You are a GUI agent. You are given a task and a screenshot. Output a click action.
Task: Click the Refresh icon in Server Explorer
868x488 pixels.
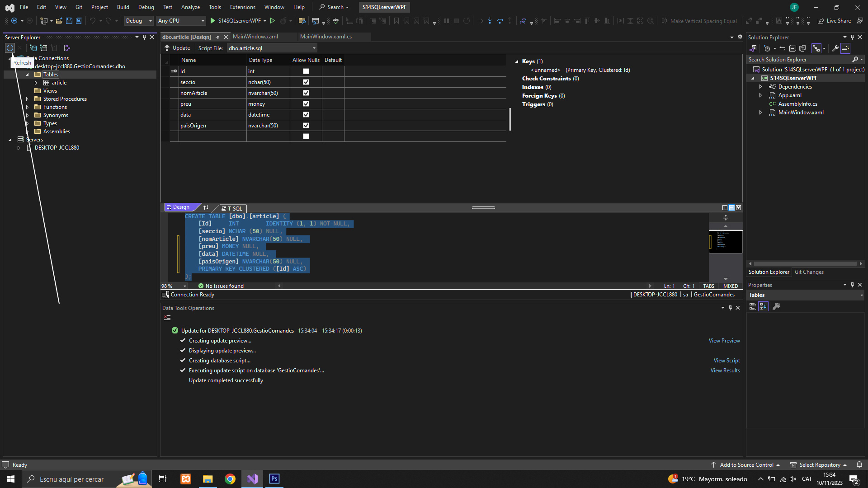pos(10,48)
